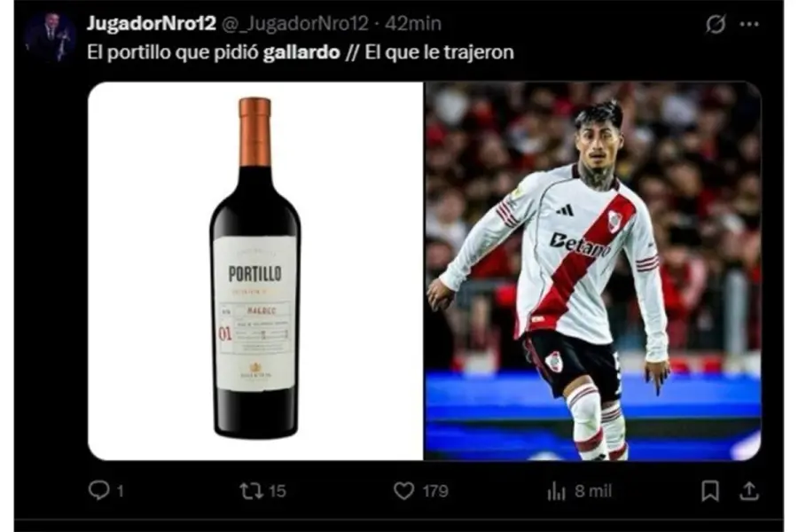
Task: Click the Grok circle-slash icon
Action: click(715, 24)
